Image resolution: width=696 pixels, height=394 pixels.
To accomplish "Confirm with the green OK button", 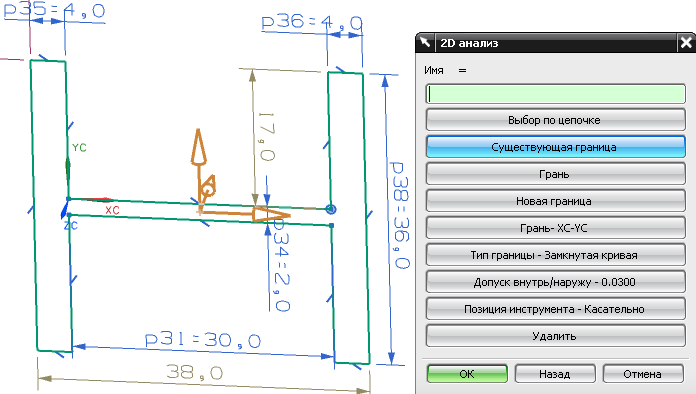I will pos(467,374).
